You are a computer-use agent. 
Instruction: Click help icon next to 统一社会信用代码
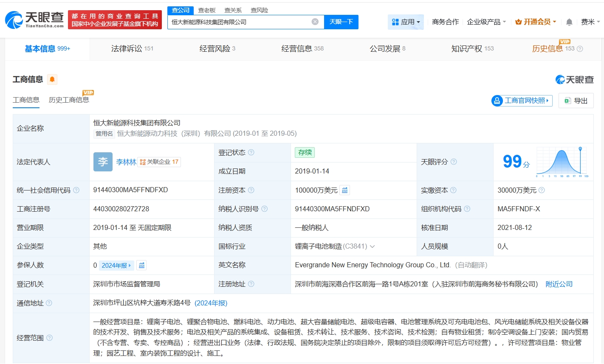click(x=76, y=190)
